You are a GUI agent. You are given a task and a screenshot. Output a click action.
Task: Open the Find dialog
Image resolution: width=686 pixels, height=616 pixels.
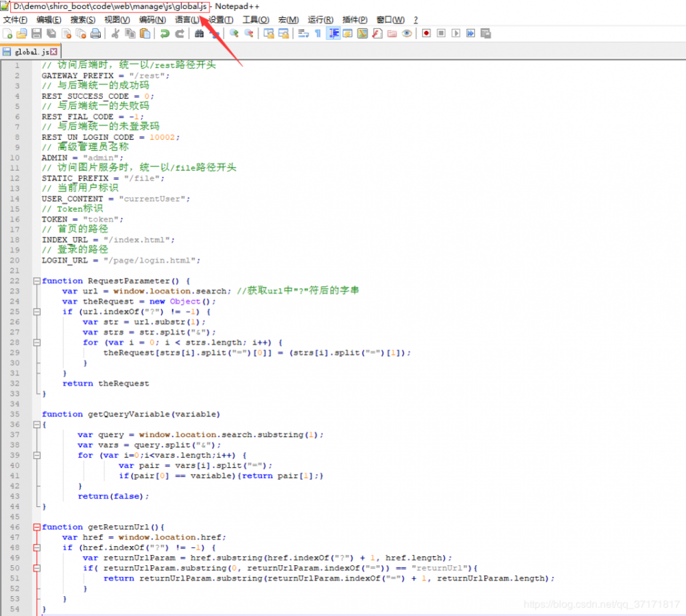[200, 32]
